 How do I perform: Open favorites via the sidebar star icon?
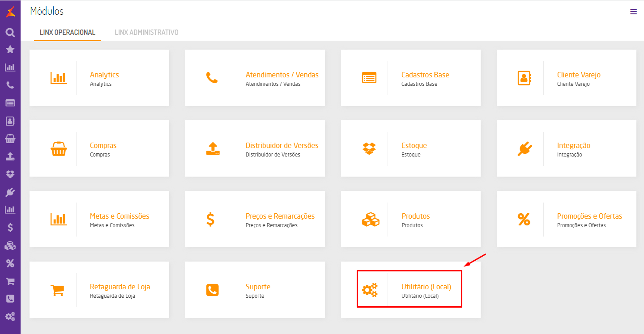pyautogui.click(x=10, y=50)
